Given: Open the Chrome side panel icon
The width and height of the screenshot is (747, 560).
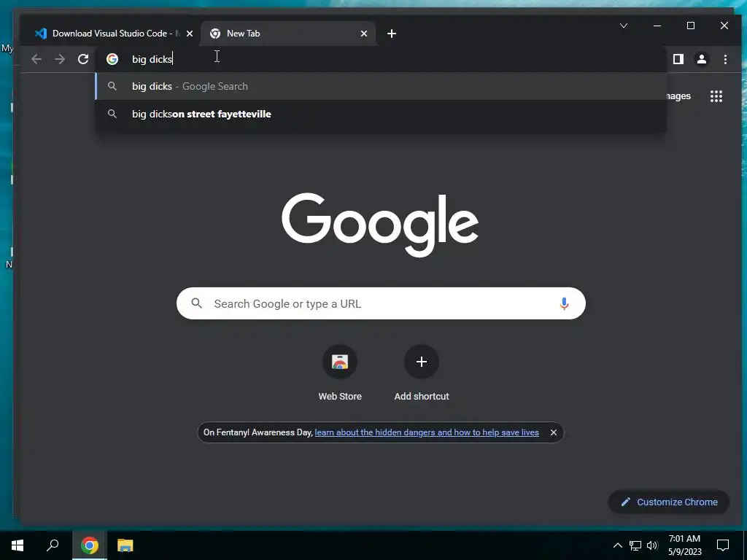Looking at the screenshot, I should (x=678, y=59).
